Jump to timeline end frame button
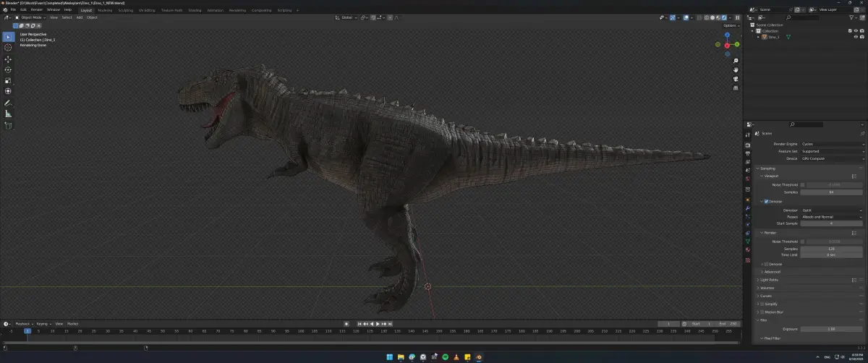The height and width of the screenshot is (363, 868). coord(390,324)
